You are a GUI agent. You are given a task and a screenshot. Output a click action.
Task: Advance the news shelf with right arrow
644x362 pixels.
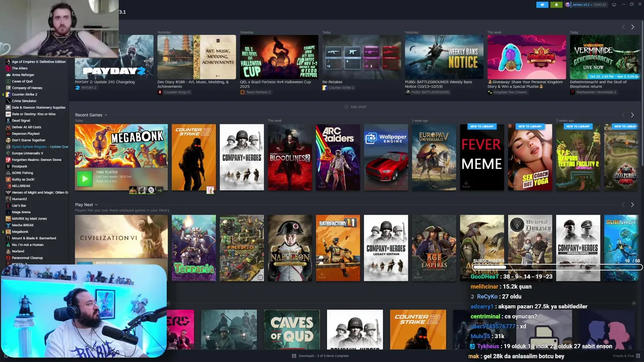coord(632,27)
